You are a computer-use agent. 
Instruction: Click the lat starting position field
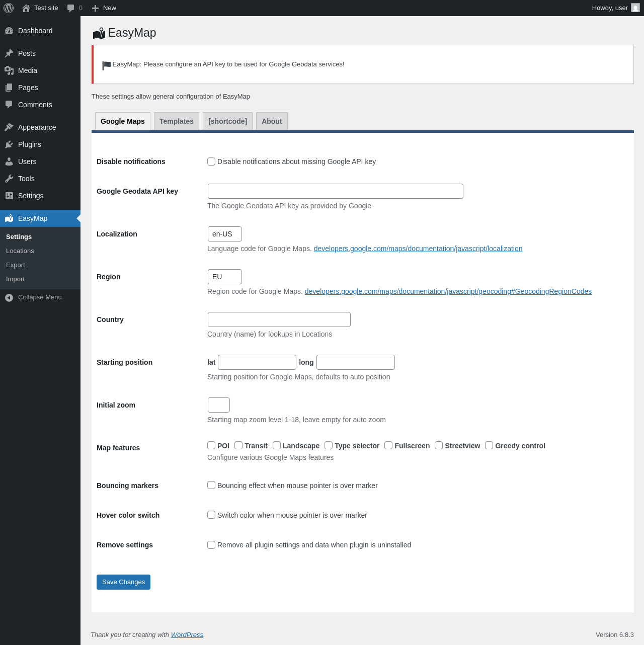[x=257, y=362]
